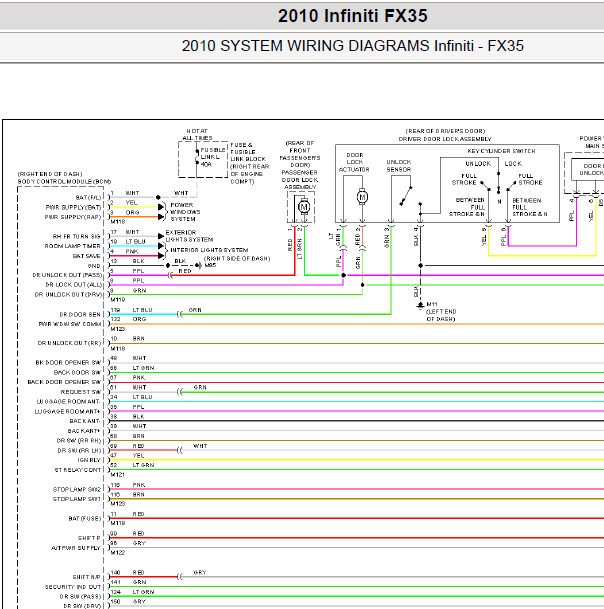
Task: Select the 'FUSIBLE LINK L 40A' text
Action: click(212, 157)
